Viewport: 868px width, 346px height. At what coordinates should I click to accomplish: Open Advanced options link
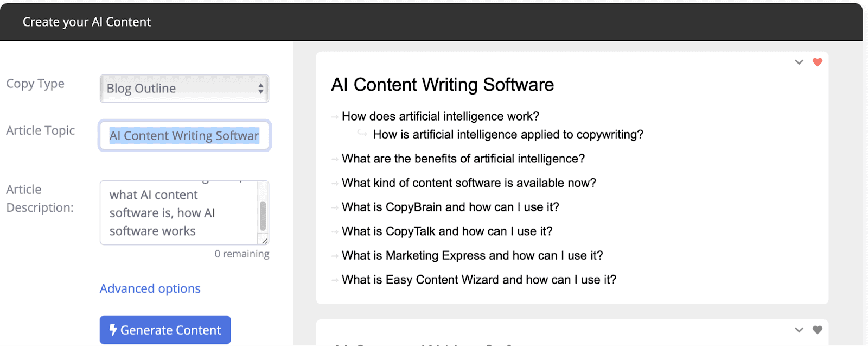pyautogui.click(x=150, y=288)
